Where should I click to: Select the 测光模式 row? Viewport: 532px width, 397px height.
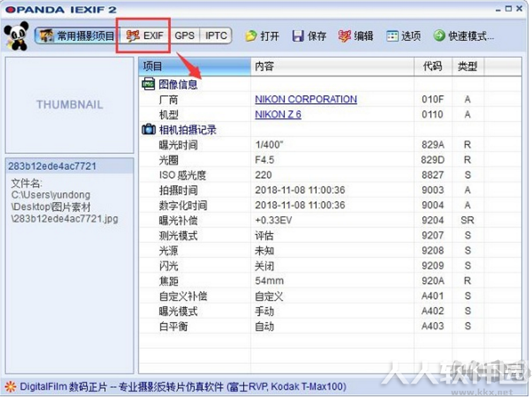330,235
